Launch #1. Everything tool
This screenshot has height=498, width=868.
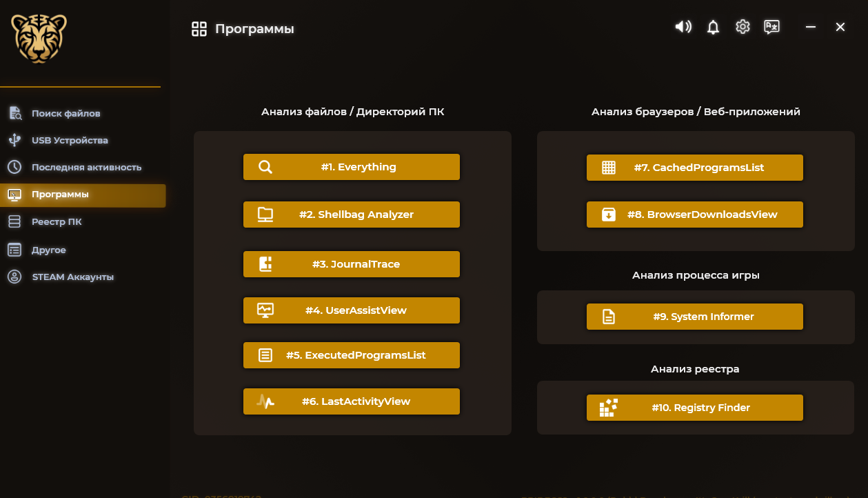click(x=351, y=167)
